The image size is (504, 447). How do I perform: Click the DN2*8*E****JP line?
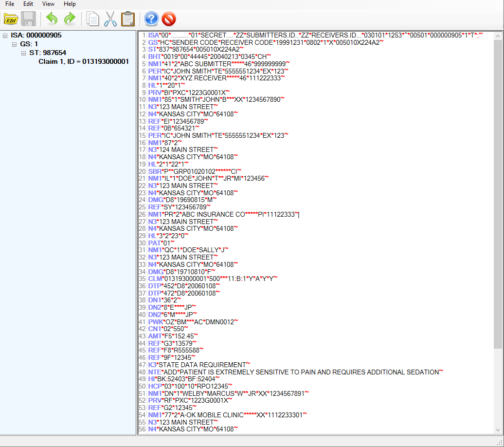pos(172,307)
